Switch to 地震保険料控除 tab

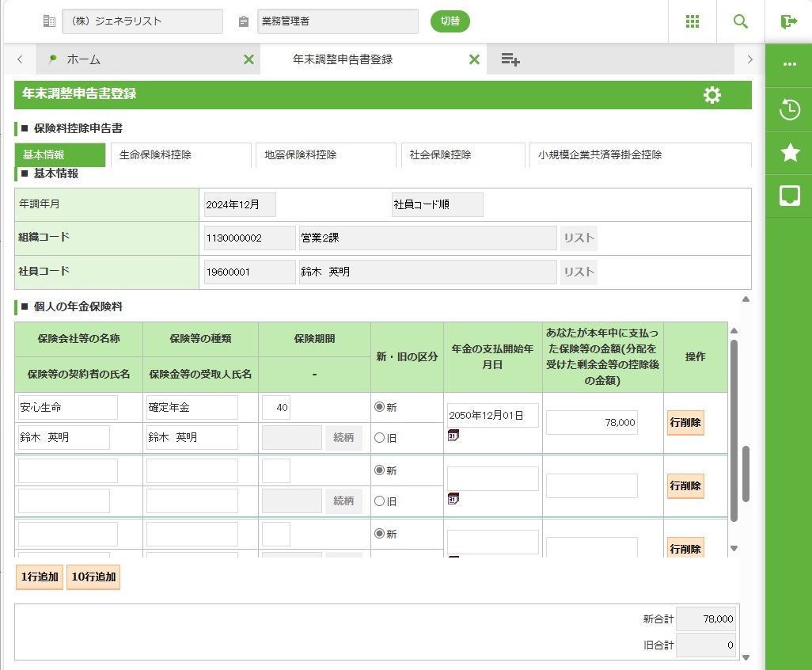(325, 155)
